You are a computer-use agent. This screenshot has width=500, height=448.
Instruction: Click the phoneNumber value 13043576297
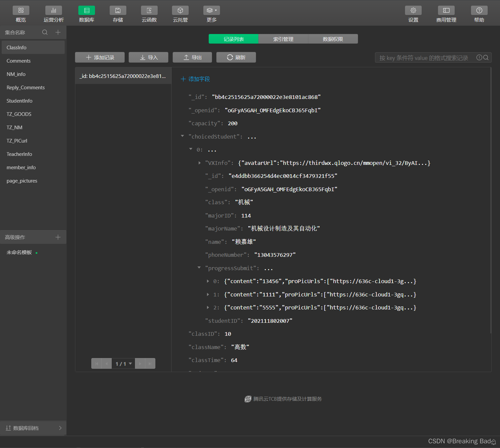pos(275,255)
